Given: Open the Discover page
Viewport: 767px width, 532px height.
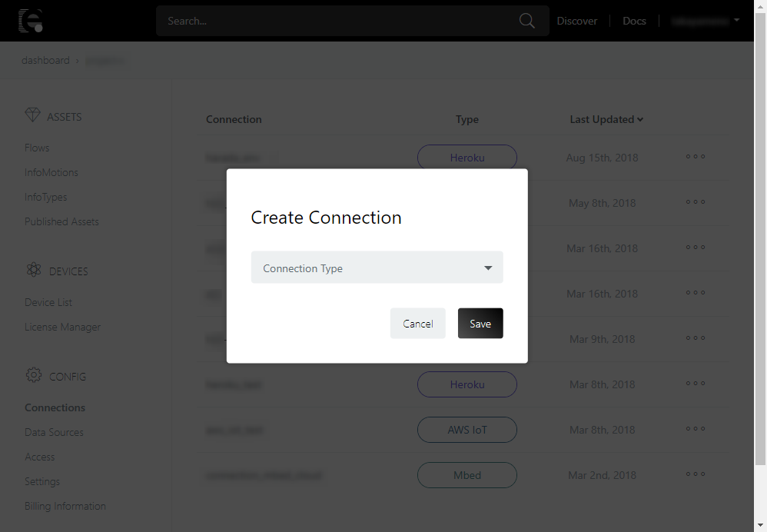Looking at the screenshot, I should click(x=576, y=21).
